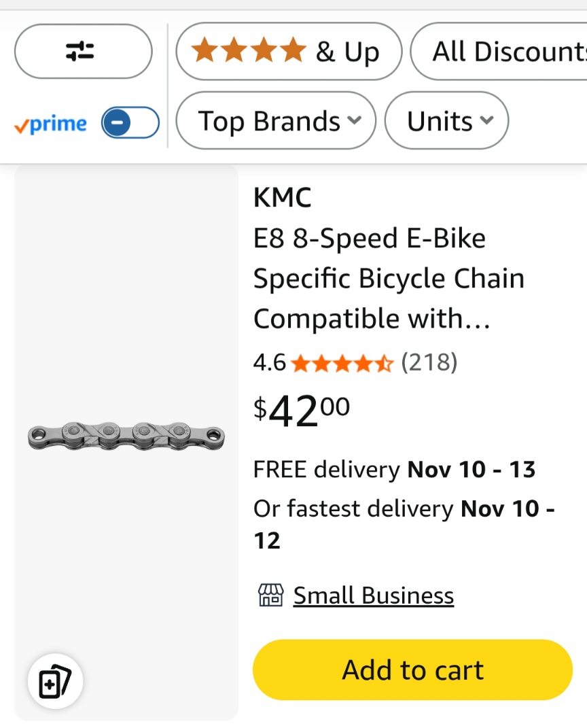Click the Prime logo label
The image size is (587, 728).
click(x=51, y=124)
